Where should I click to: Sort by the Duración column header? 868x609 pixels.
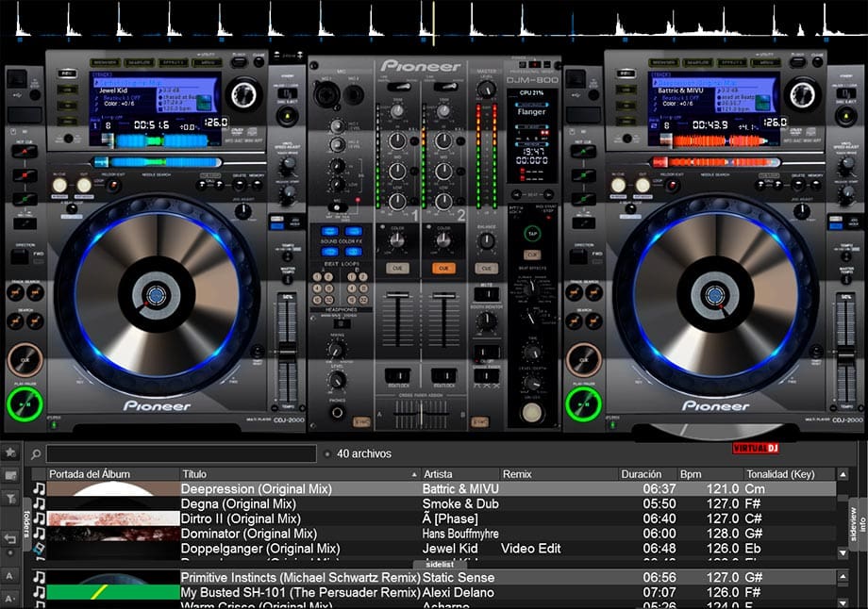pos(647,474)
